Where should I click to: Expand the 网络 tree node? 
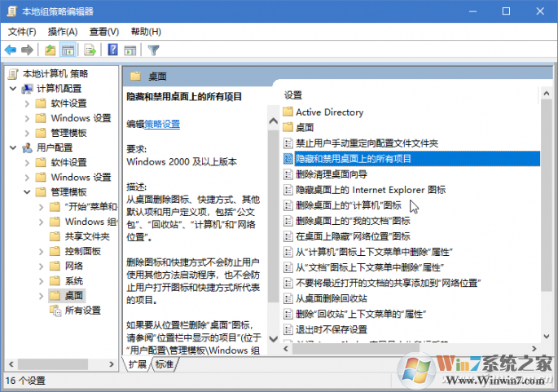[42, 266]
